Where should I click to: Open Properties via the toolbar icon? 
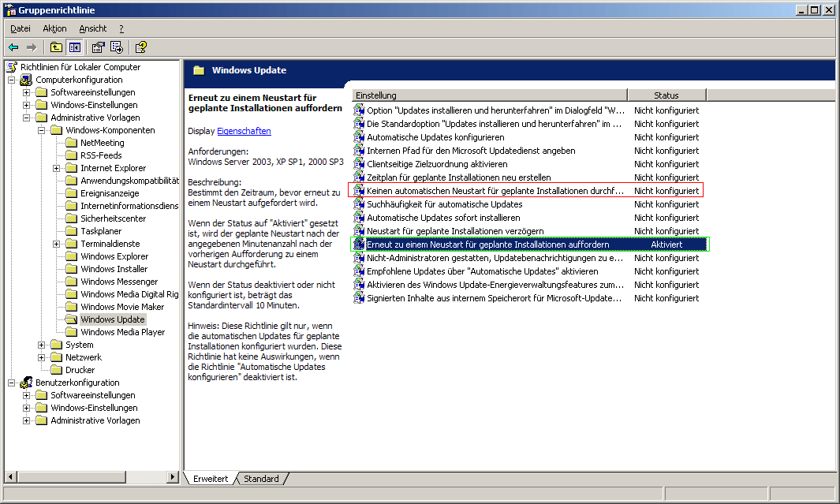tap(97, 47)
